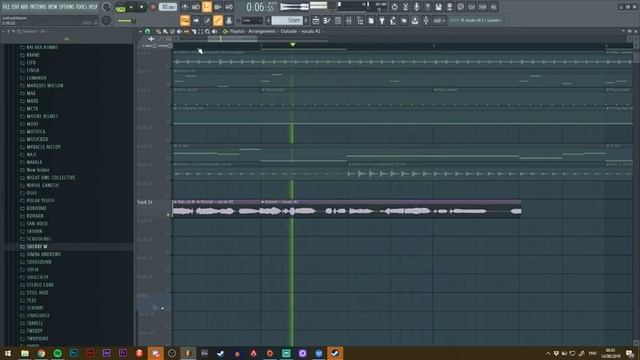Click the green playhead marker on timeline

[x=293, y=44]
